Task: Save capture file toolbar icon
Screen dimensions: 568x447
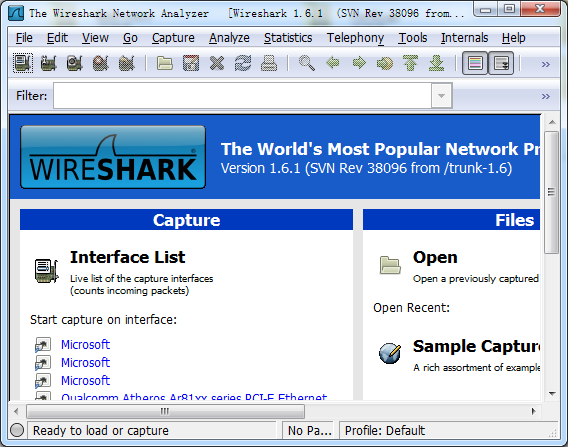Action: [191, 63]
